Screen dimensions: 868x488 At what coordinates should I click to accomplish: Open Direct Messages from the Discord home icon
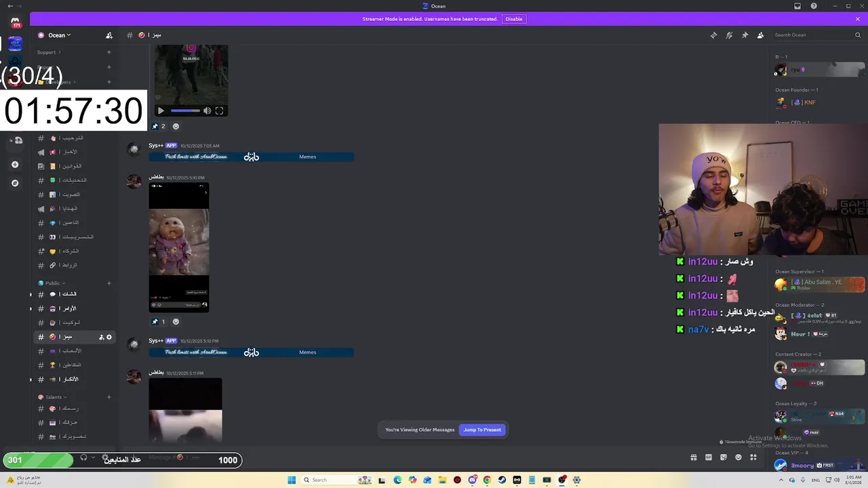click(x=15, y=22)
